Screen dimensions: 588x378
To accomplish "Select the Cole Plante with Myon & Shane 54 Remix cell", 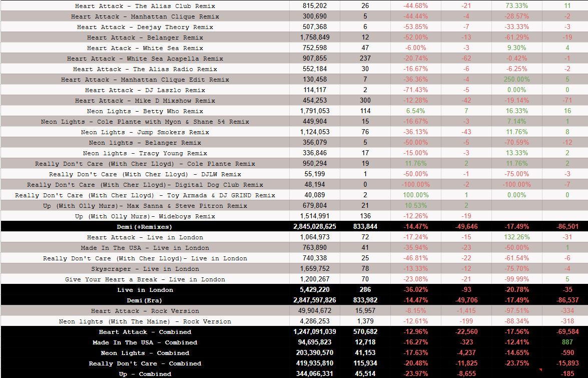I will pyautogui.click(x=145, y=122).
